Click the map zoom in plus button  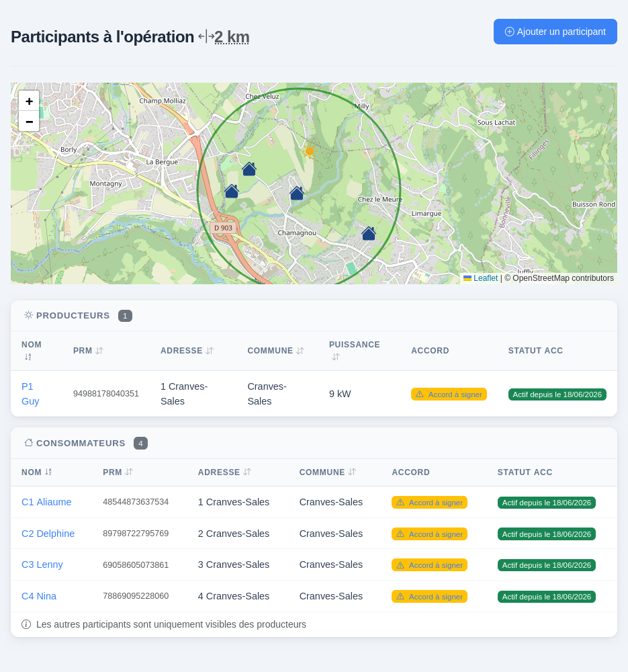(x=29, y=101)
